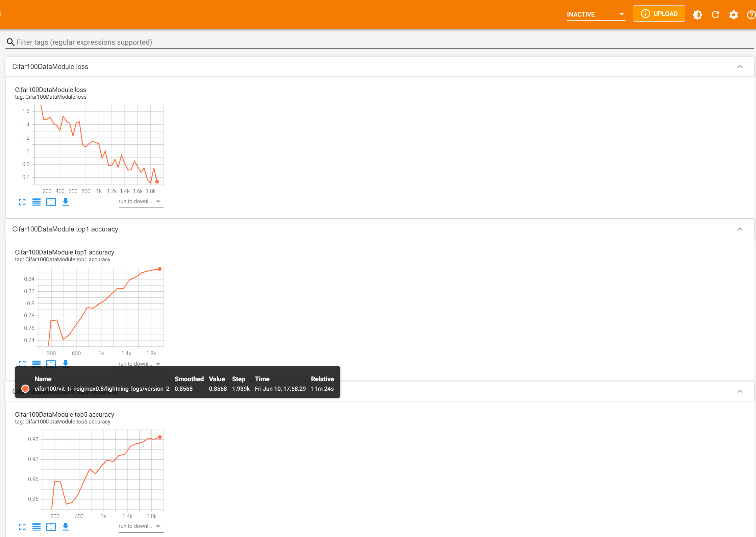This screenshot has width=756, height=537.
Task: Toggle log scale on top5 accuracy chart
Action: 36,527
